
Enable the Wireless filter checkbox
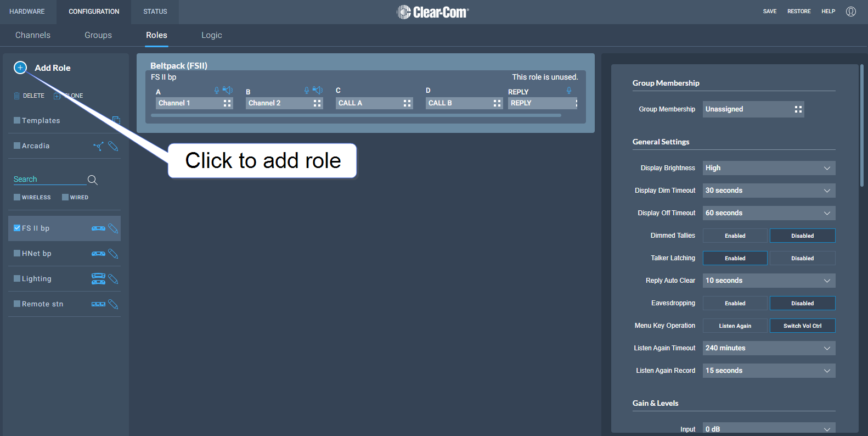17,197
